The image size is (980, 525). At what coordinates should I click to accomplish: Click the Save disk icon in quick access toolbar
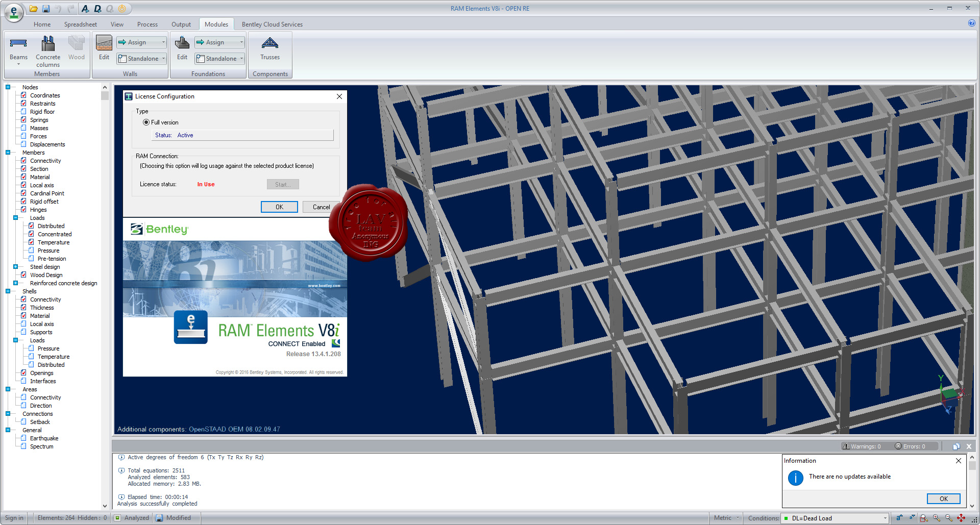point(46,9)
